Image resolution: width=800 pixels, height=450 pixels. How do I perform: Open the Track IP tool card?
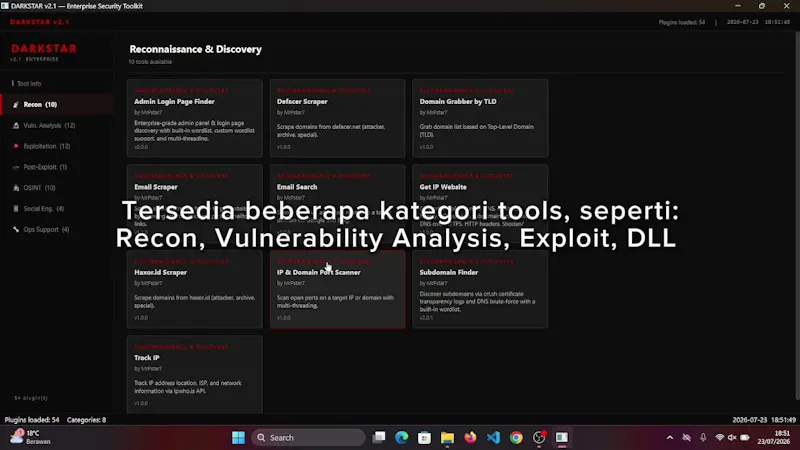(x=194, y=374)
